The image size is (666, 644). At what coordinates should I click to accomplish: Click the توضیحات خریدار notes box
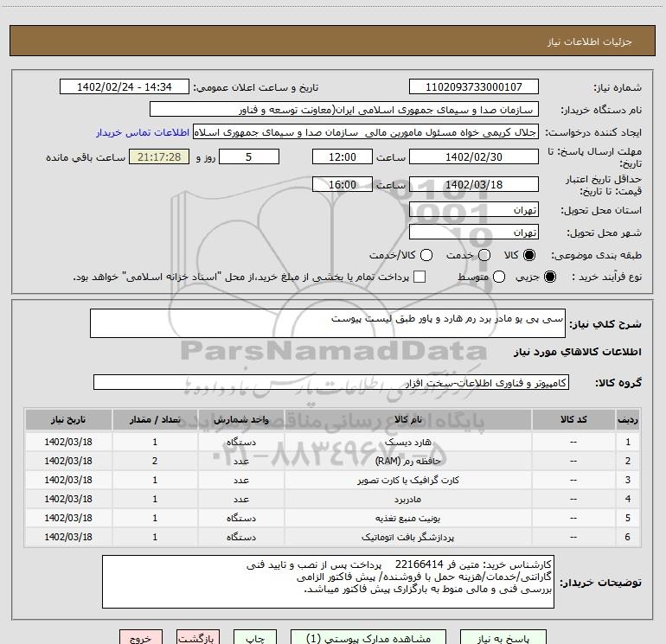click(328, 582)
